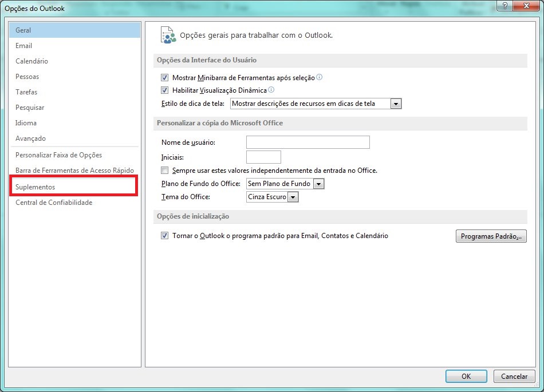The width and height of the screenshot is (544, 392).
Task: Select the Suplementos category
Action: [36, 186]
